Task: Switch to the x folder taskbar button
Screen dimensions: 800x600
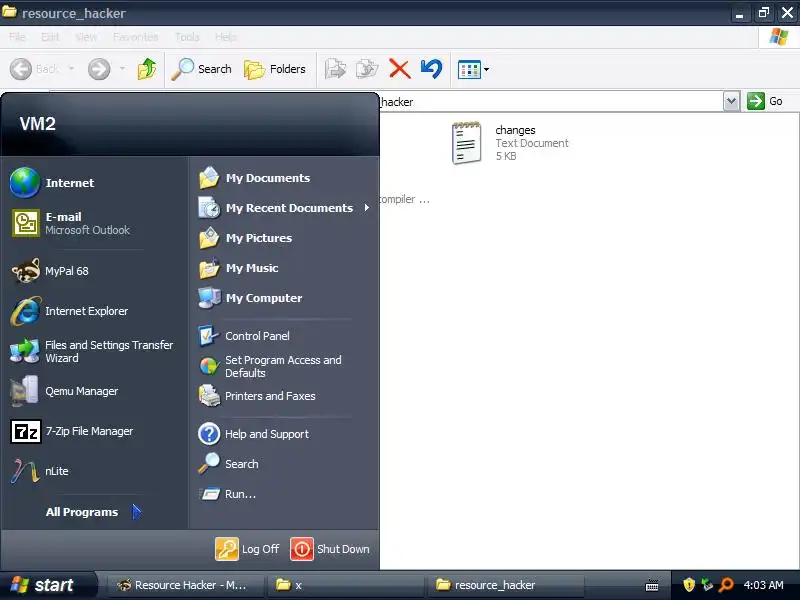Action: point(345,585)
